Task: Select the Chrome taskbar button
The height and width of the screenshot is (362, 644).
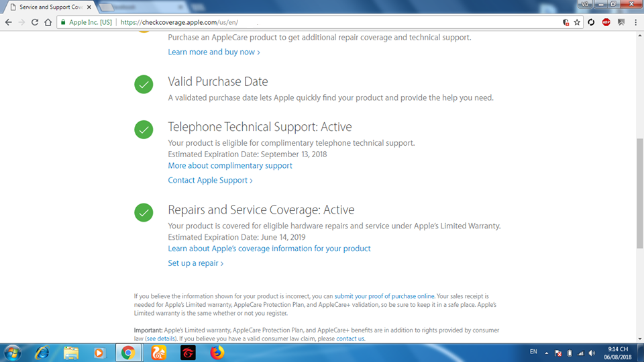Action: (x=129, y=353)
